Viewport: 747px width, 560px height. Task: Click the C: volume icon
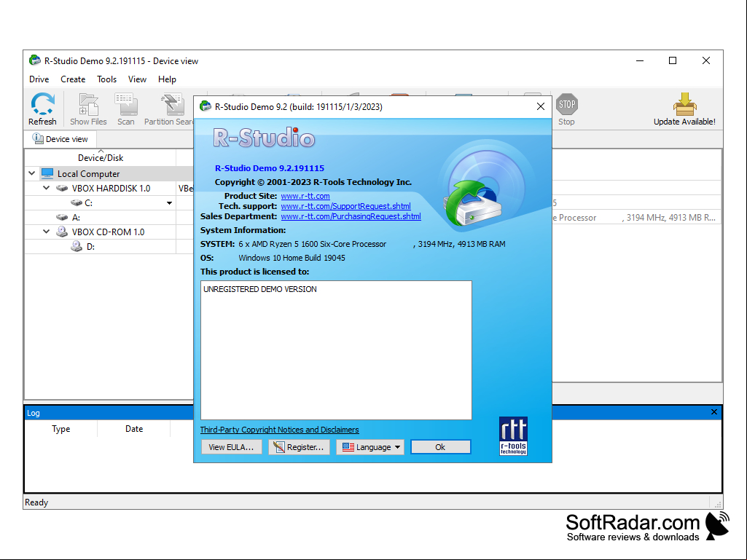coord(77,203)
